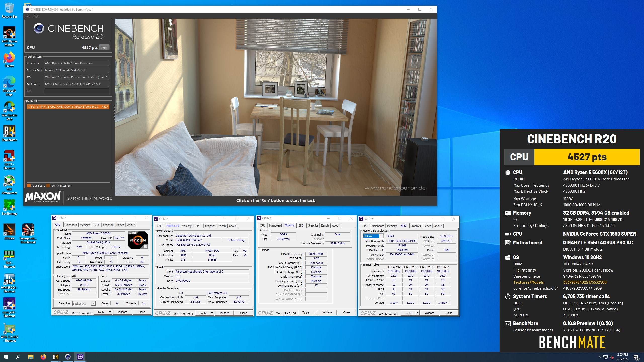
Task: Switch to Firefox in the taskbar
Action: (x=43, y=357)
